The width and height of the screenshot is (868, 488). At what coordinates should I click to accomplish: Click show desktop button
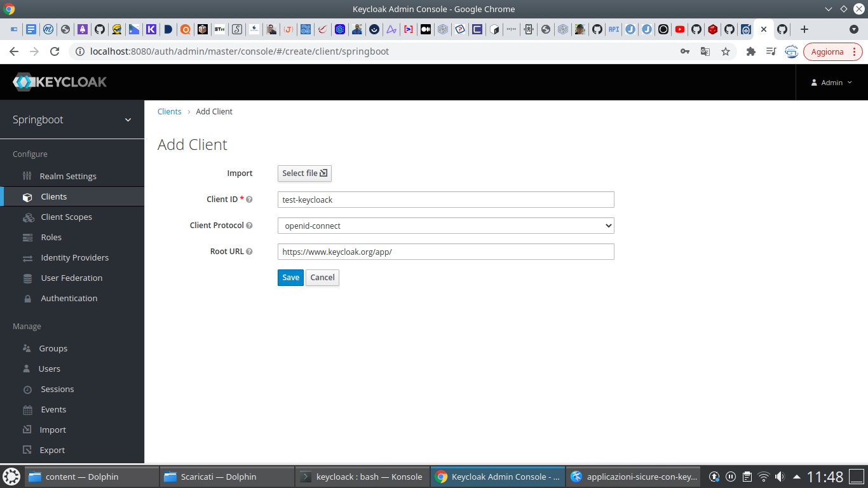(x=857, y=477)
